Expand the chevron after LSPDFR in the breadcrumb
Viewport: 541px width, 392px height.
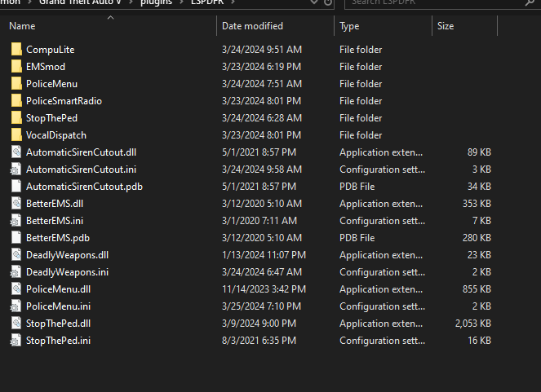tap(233, 2)
